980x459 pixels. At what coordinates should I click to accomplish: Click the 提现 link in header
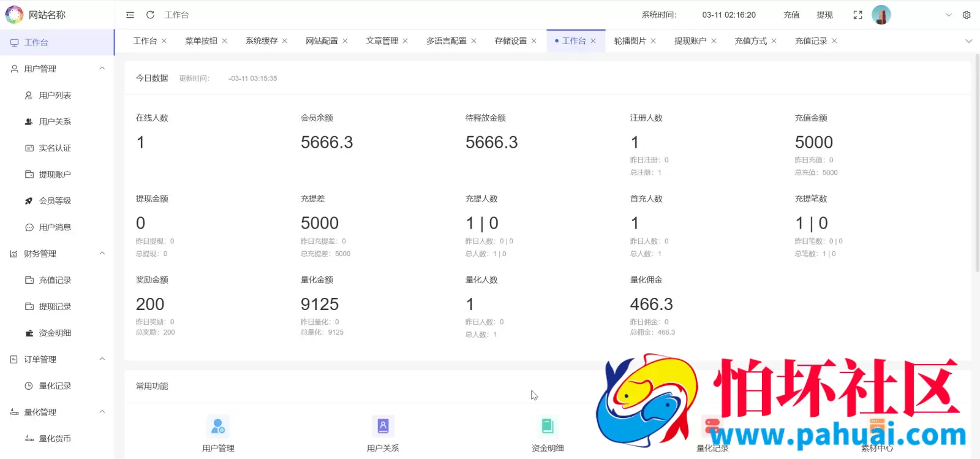[824, 15]
